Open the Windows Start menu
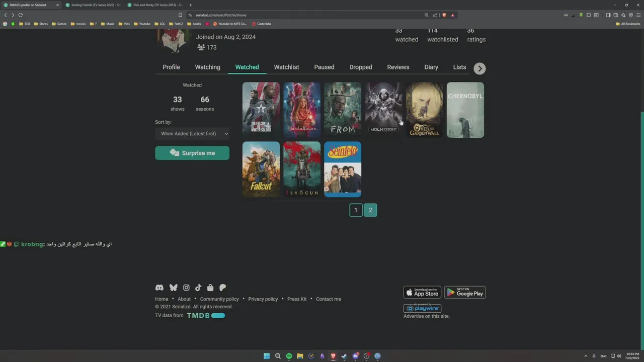 pyautogui.click(x=267, y=356)
